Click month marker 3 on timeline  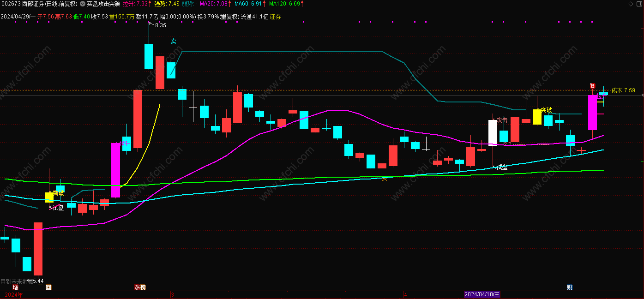(x=172, y=294)
